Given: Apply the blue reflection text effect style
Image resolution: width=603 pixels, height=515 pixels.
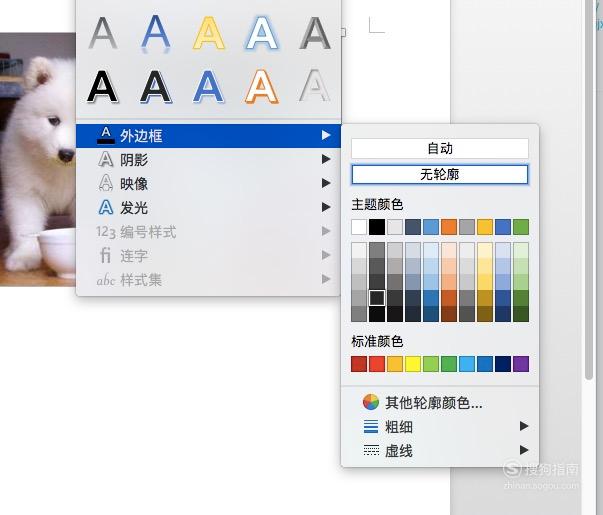Looking at the screenshot, I should pos(155,33).
